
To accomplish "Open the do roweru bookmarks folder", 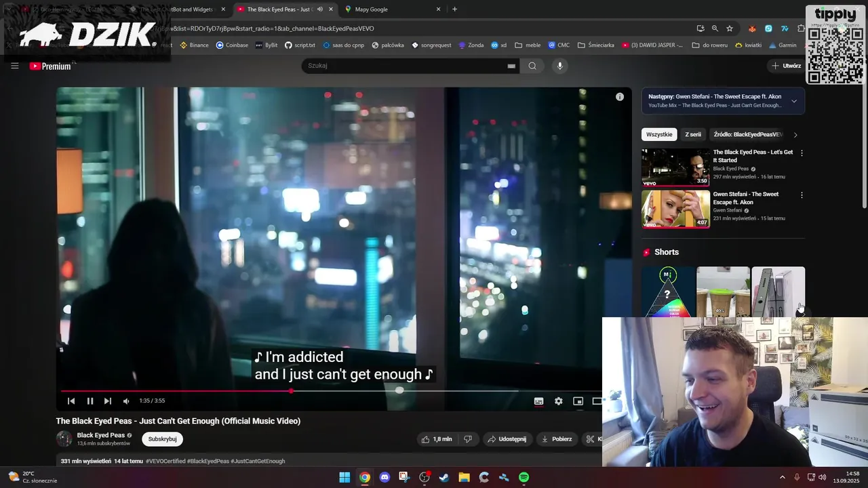I will click(x=709, y=45).
